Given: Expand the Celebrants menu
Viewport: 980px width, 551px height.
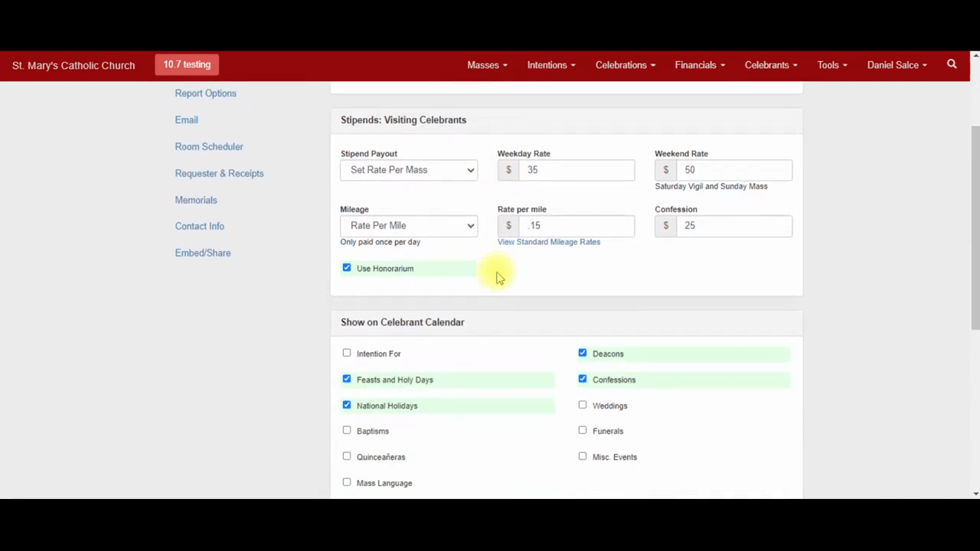Looking at the screenshot, I should click(x=771, y=65).
